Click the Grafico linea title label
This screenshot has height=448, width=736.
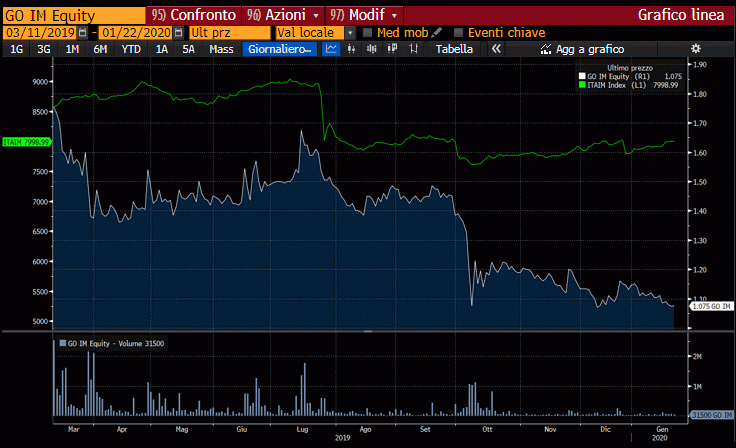681,15
